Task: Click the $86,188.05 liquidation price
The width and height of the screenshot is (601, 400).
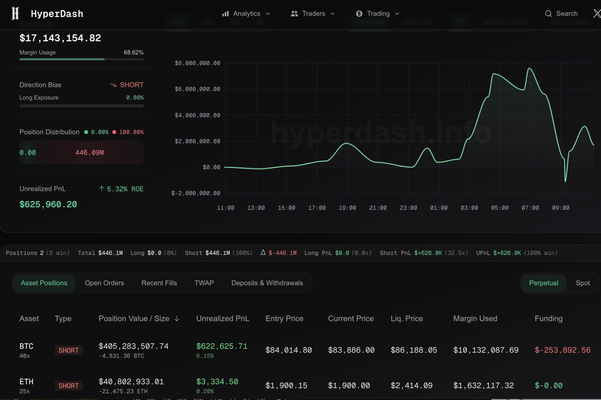Action: (x=414, y=350)
